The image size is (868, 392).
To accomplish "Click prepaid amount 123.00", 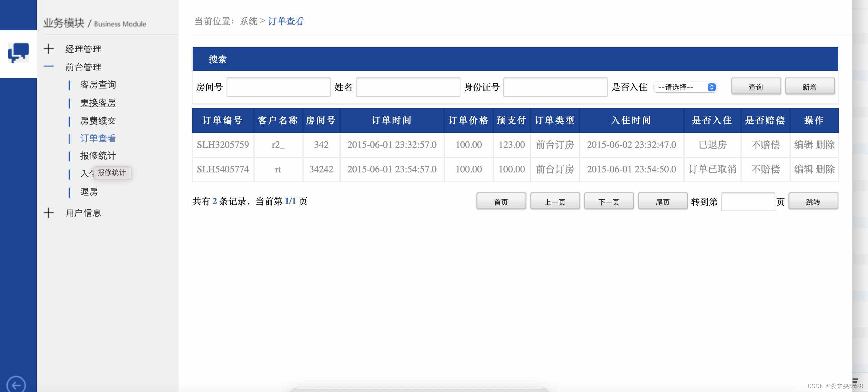I will click(x=511, y=145).
